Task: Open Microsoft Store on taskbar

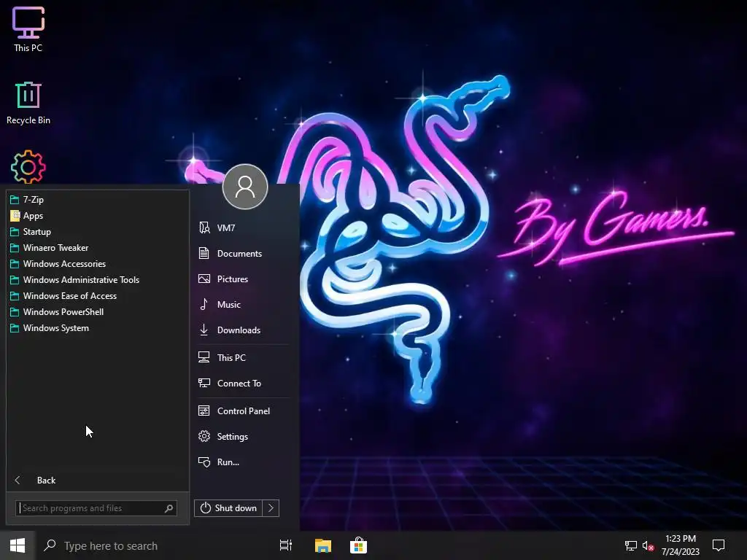Action: pos(358,545)
